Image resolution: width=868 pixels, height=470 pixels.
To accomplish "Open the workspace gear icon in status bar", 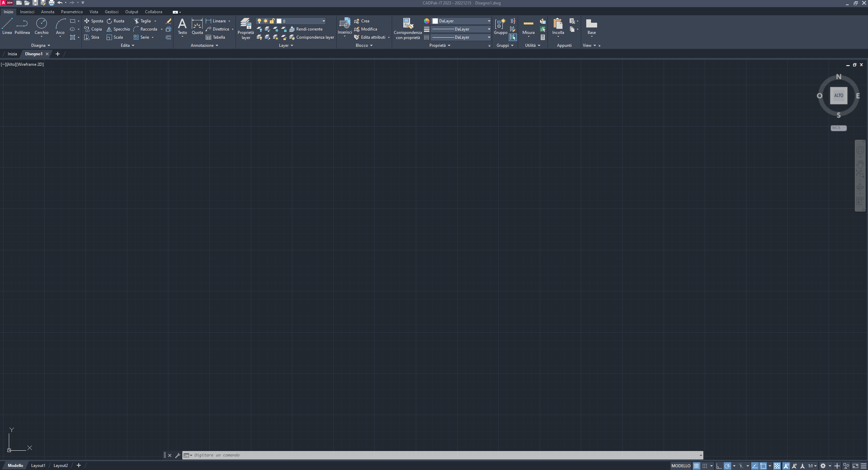I will click(823, 466).
